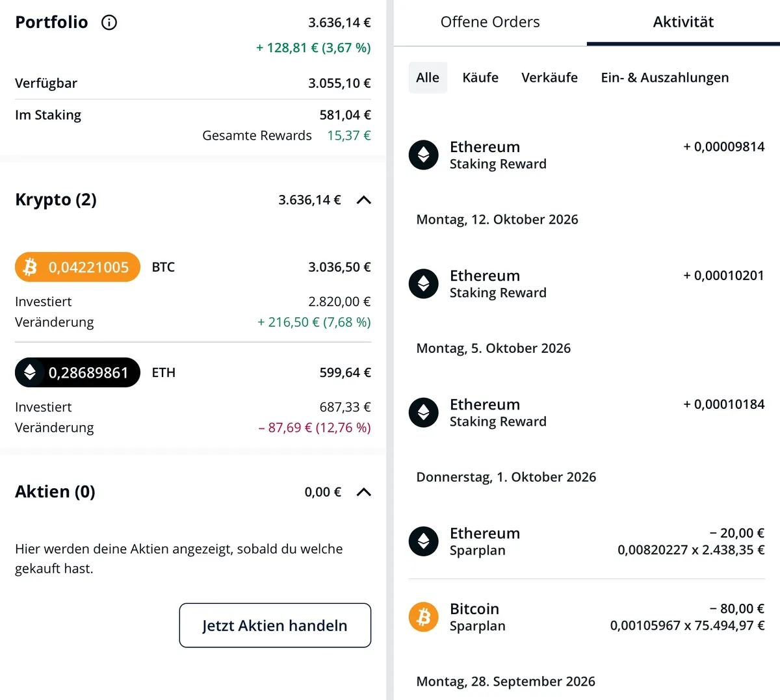Viewport: 780px width, 700px height.
Task: Click the BTC ticker label
Action: 163,267
